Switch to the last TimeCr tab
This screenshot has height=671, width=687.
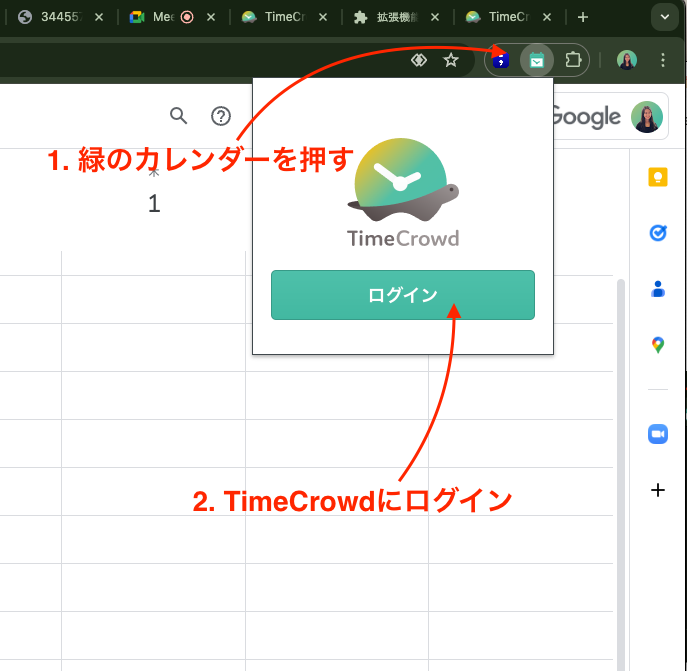click(x=509, y=17)
